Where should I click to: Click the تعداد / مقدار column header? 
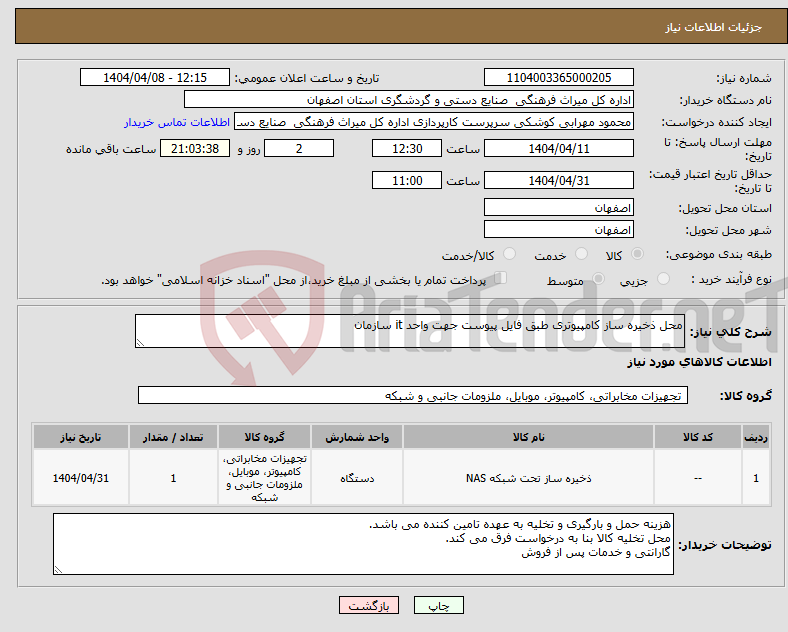(173, 437)
